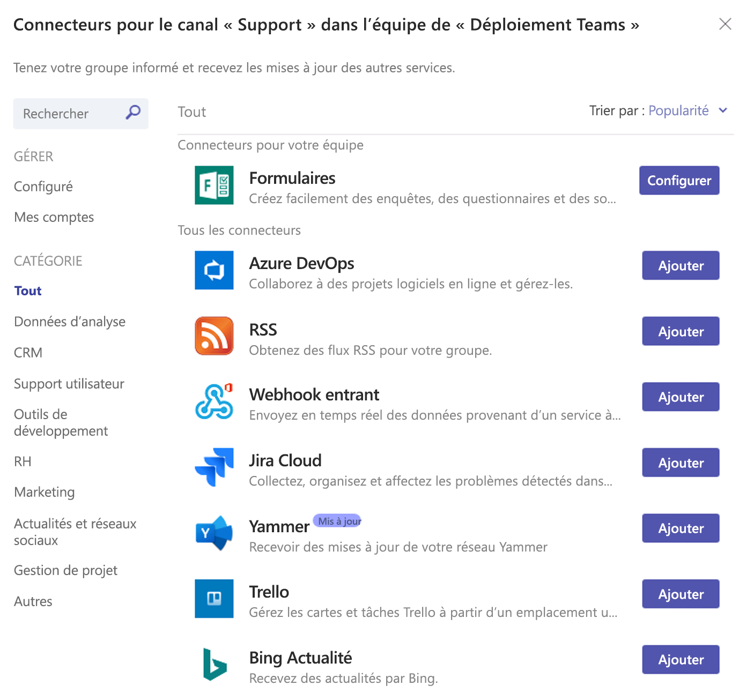Screen dimensions: 739x700
Task: Click the Bing Actualité title
Action: point(301,658)
